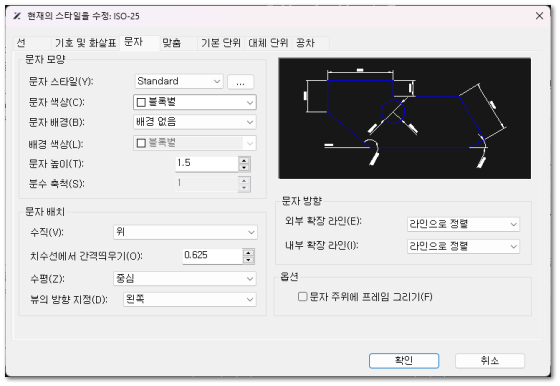The image size is (560, 386).
Task: Click the 치수선에서 간격띄우기 value field
Action: click(x=212, y=256)
